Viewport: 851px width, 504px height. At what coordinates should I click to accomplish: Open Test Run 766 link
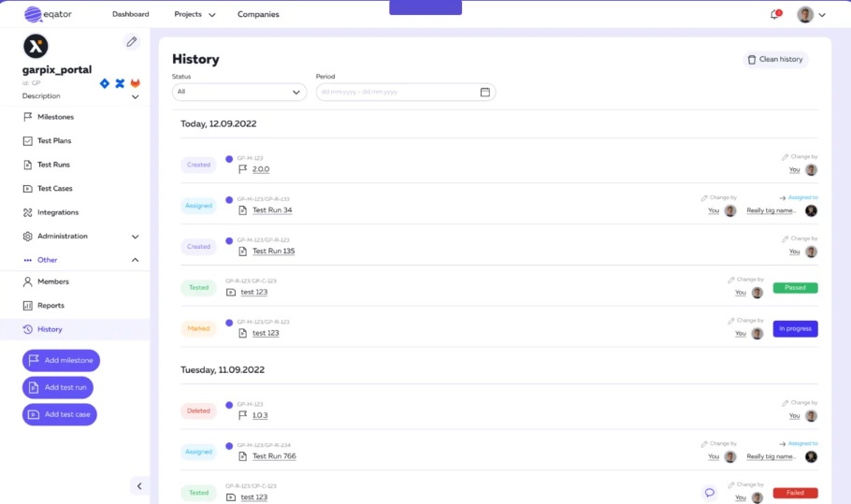[x=275, y=456]
